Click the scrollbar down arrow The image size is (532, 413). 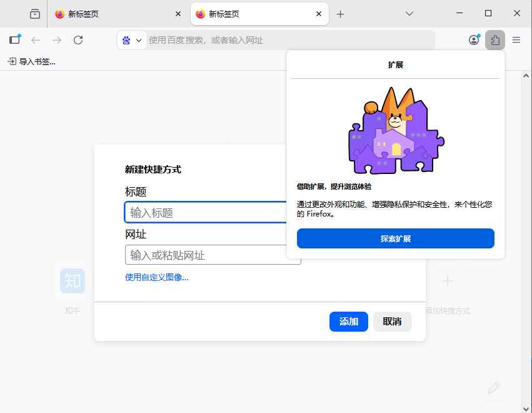pyautogui.click(x=526, y=409)
